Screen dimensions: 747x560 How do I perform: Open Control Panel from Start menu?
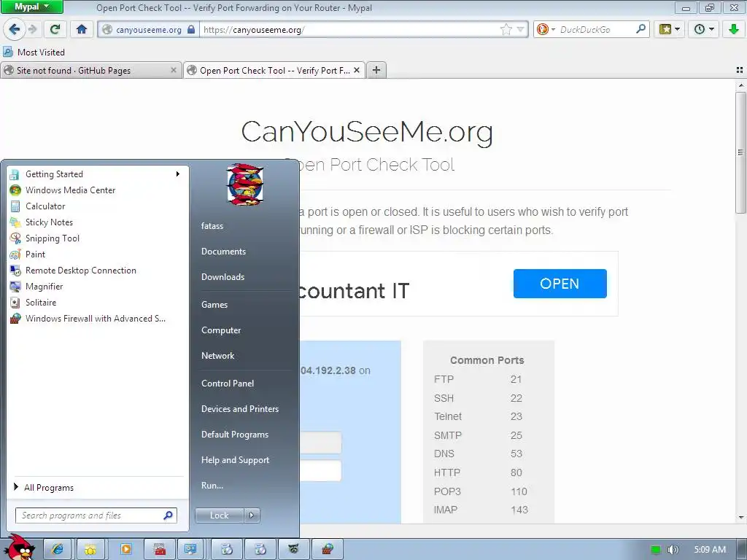click(x=228, y=384)
